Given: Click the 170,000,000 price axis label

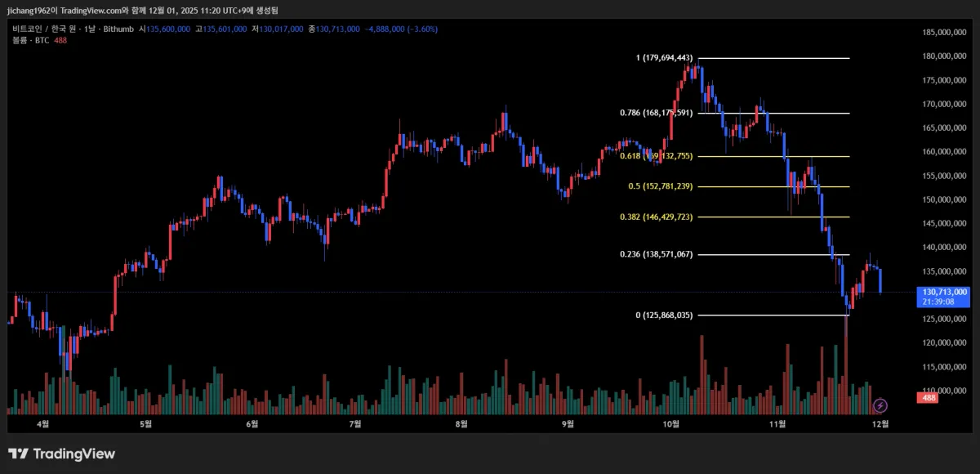Looking at the screenshot, I should (945, 104).
